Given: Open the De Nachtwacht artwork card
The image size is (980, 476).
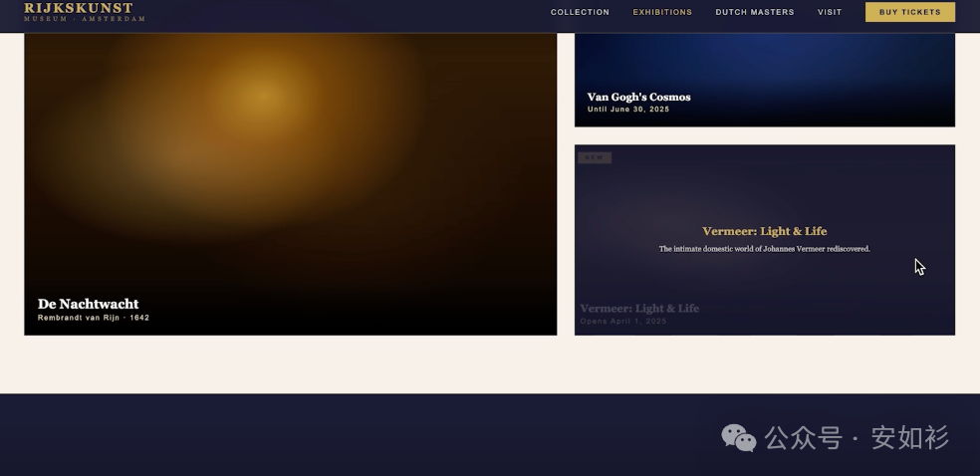Looking at the screenshot, I should [290, 184].
